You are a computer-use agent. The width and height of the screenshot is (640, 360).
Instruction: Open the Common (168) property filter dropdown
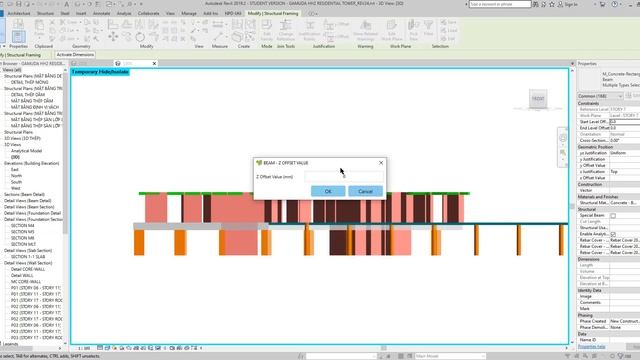click(600, 96)
